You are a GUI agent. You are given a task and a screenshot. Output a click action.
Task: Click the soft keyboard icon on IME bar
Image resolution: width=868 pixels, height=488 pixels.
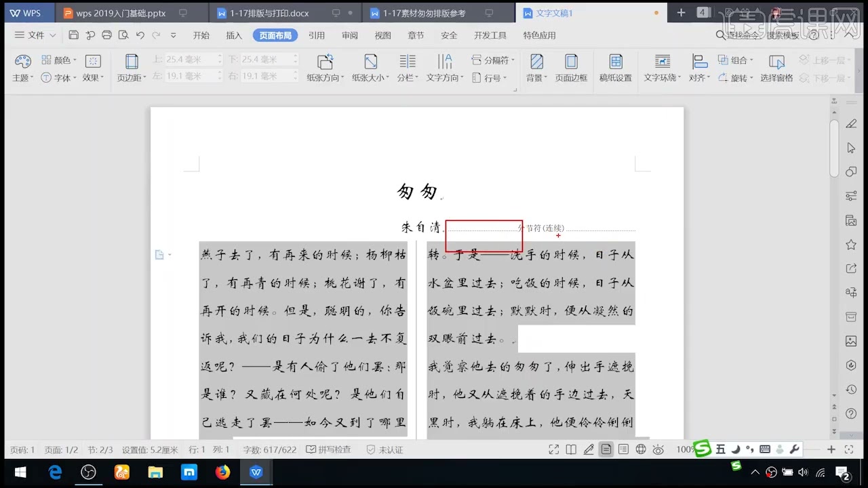pos(765,449)
